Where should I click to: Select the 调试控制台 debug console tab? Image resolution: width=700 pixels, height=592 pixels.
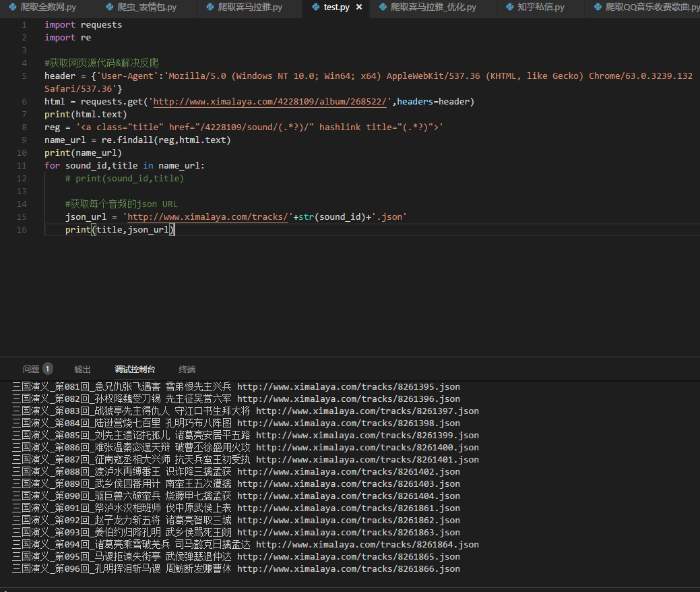click(x=135, y=369)
